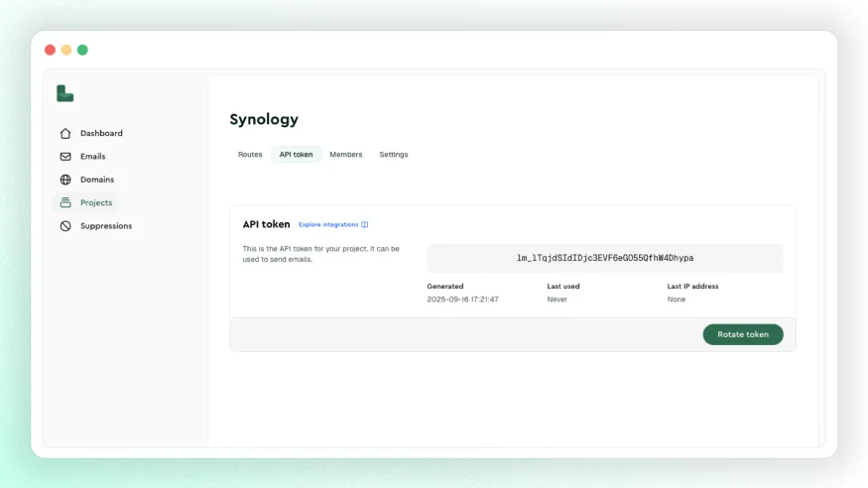Switch to the Settings tab
The height and width of the screenshot is (488, 868).
point(394,155)
